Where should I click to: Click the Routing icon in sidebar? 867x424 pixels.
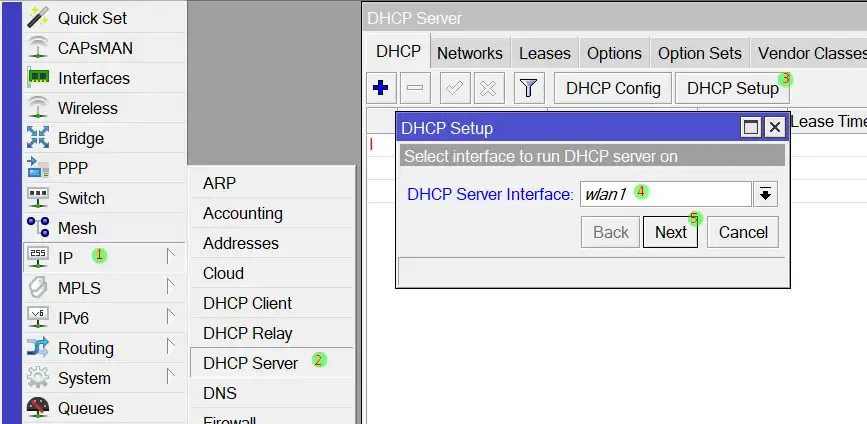coord(38,348)
